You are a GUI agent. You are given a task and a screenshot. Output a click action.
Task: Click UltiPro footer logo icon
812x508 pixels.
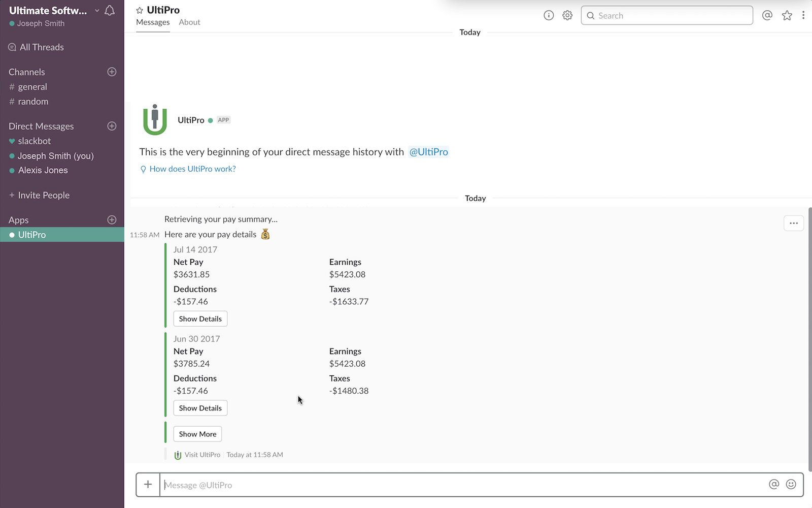point(178,455)
